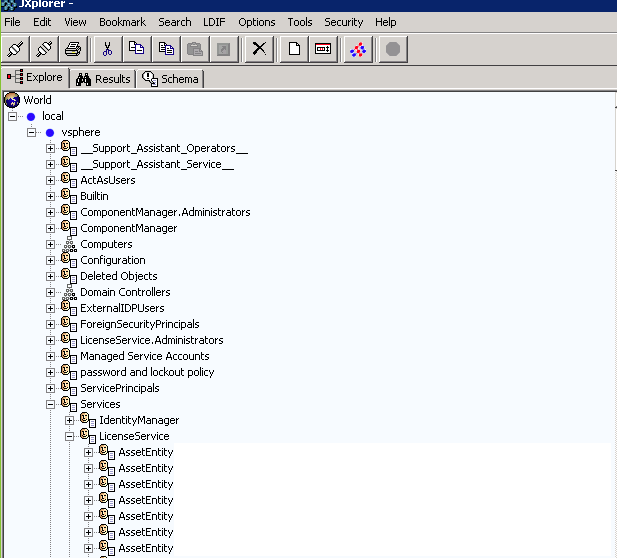Click the face icon next to IdentityManager

[88, 420]
